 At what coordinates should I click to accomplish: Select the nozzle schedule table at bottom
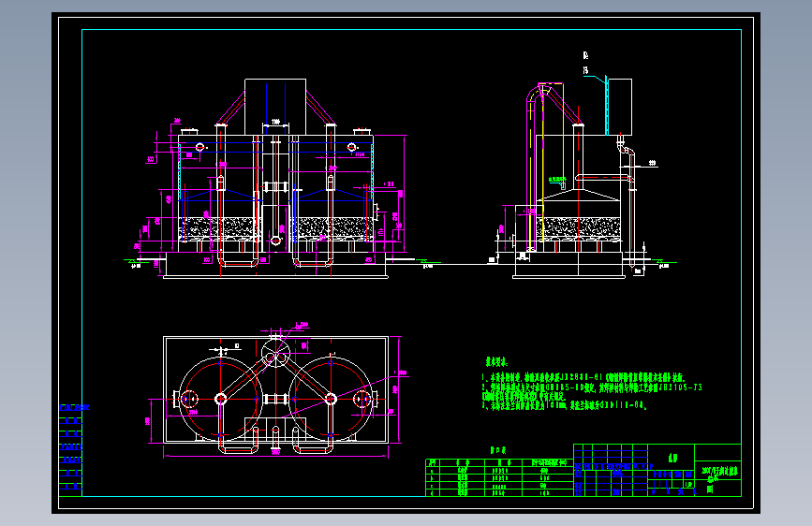tap(499, 477)
